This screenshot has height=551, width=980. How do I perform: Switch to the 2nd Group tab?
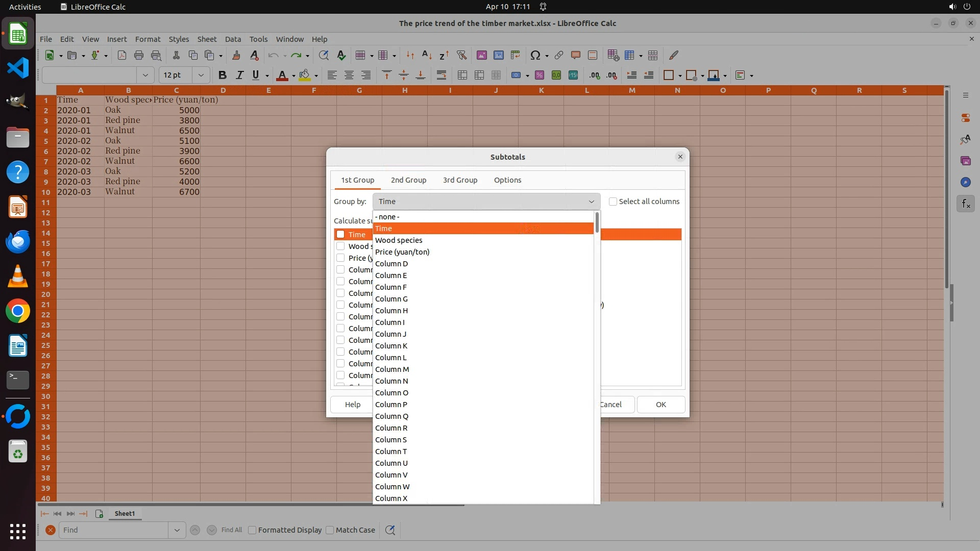[408, 180]
